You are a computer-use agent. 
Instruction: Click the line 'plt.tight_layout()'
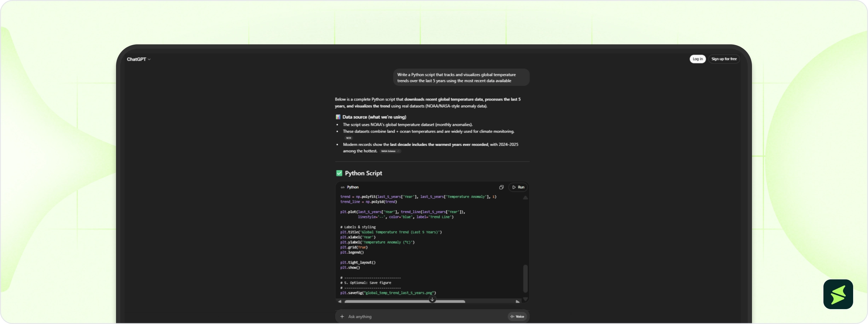pos(358,263)
